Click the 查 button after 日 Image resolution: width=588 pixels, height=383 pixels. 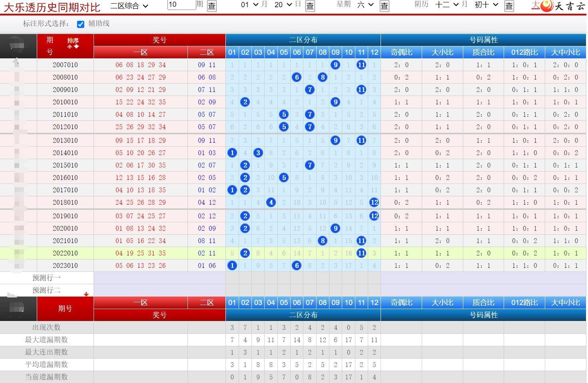pyautogui.click(x=310, y=6)
